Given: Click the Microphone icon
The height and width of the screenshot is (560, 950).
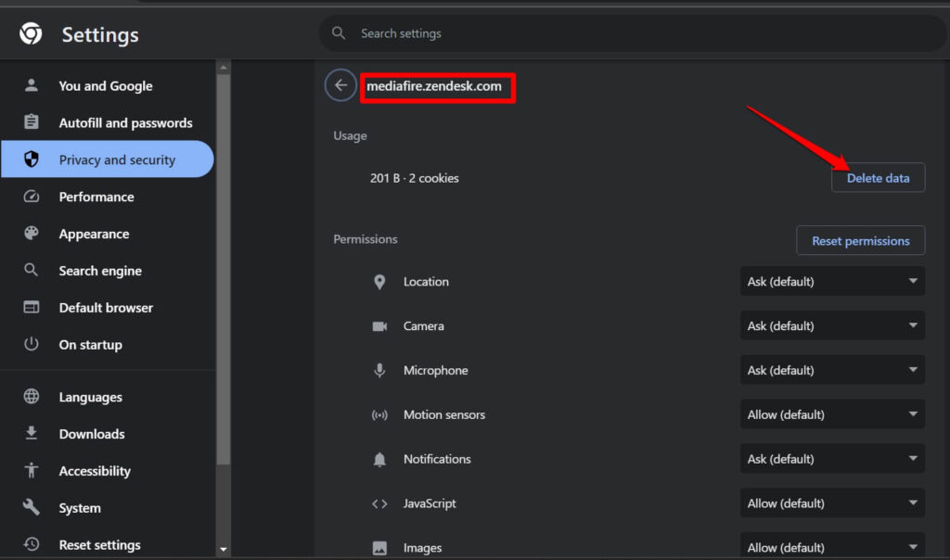Looking at the screenshot, I should pyautogui.click(x=380, y=370).
